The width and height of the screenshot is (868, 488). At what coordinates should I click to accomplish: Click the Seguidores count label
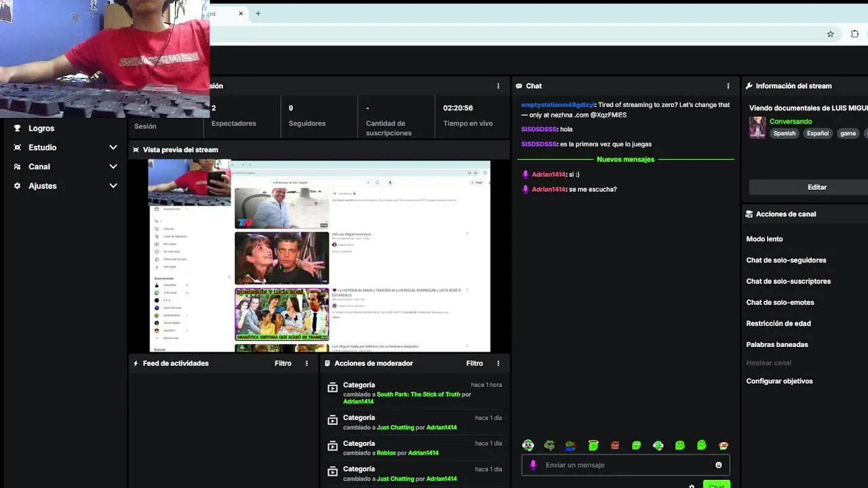(307, 123)
